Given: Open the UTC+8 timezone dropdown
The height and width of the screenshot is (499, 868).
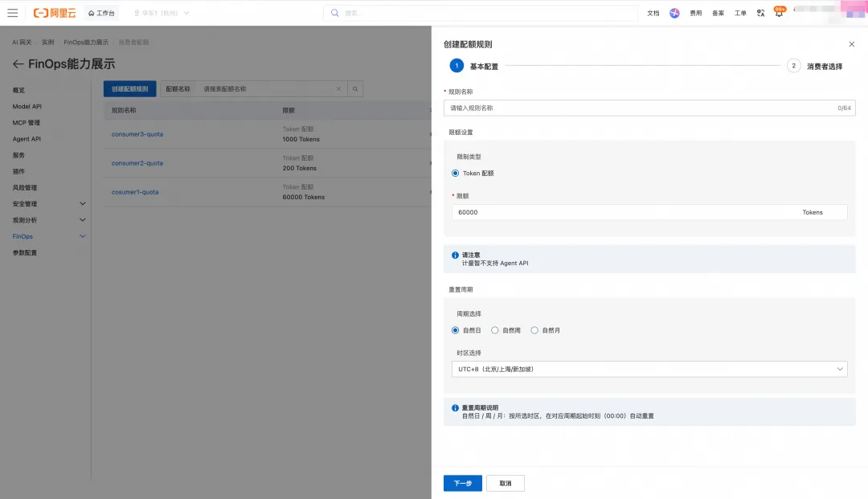Looking at the screenshot, I should (649, 369).
